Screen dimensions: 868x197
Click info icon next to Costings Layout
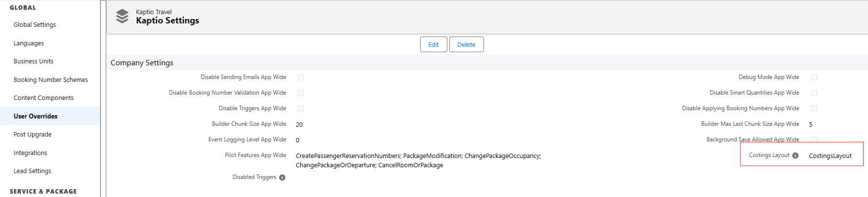(x=795, y=156)
